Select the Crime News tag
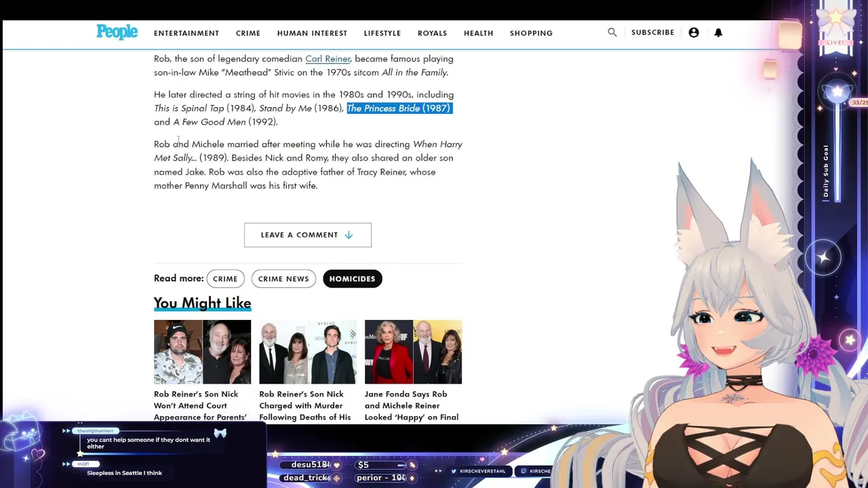 pyautogui.click(x=283, y=279)
